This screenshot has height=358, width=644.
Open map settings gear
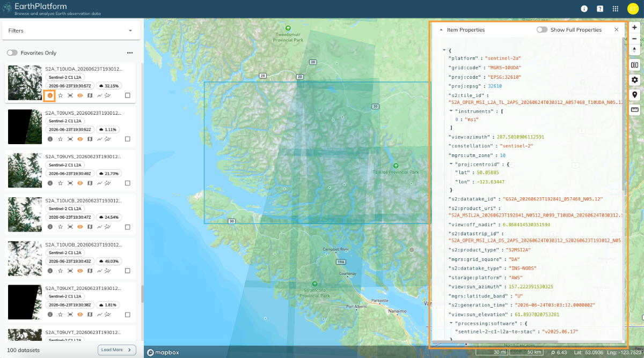[x=635, y=80]
